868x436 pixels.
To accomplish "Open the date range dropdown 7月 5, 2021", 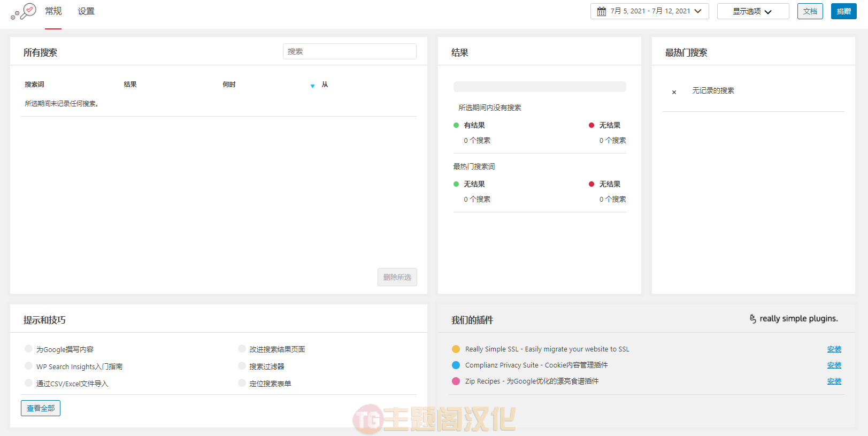I will (650, 11).
